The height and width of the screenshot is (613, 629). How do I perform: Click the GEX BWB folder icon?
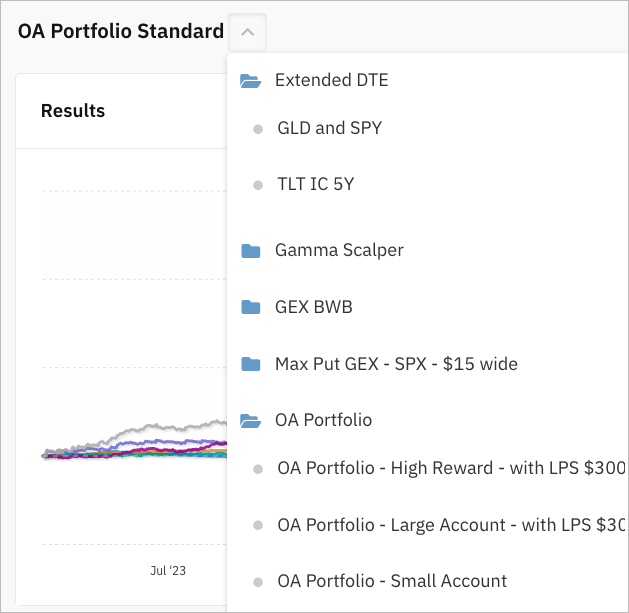pos(251,307)
